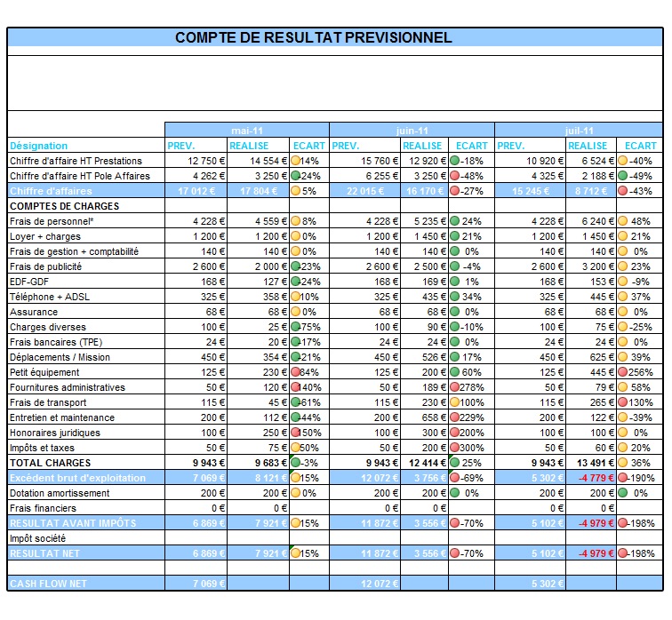Click green indicator beside -18% for Prestations

455,161
